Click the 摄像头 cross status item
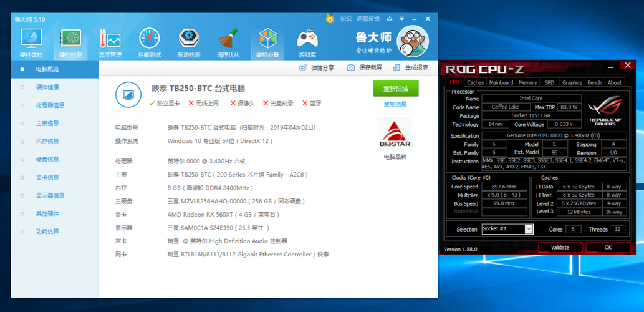644x312 pixels. [x=243, y=103]
